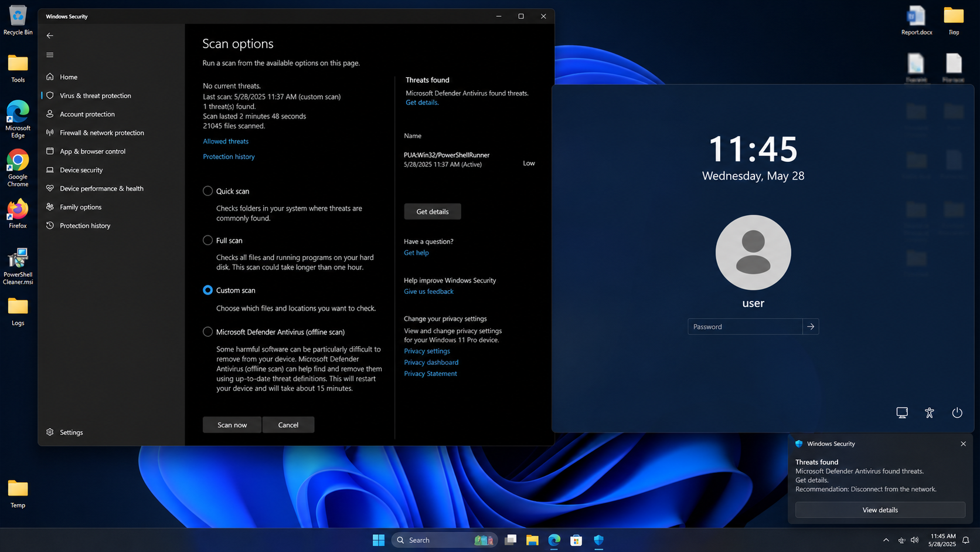Dismiss the Windows Security notification
The image size is (980, 552).
[963, 444]
